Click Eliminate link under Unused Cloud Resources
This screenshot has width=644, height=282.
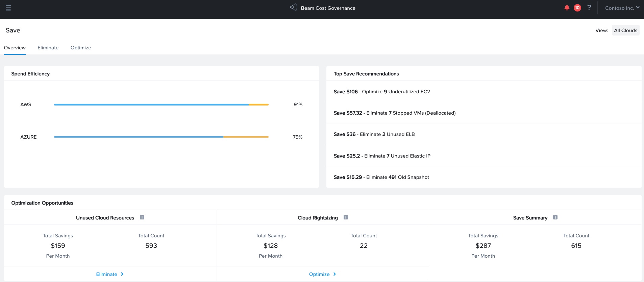[106, 274]
